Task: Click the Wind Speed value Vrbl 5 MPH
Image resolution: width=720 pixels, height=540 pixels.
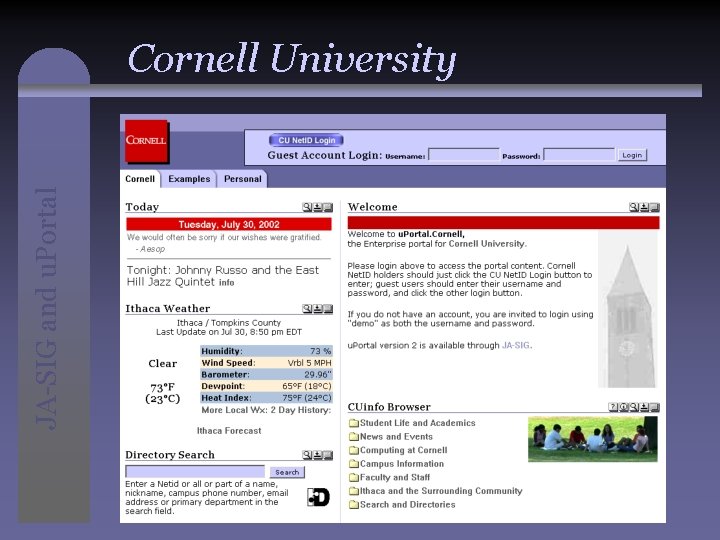Action: tap(309, 363)
